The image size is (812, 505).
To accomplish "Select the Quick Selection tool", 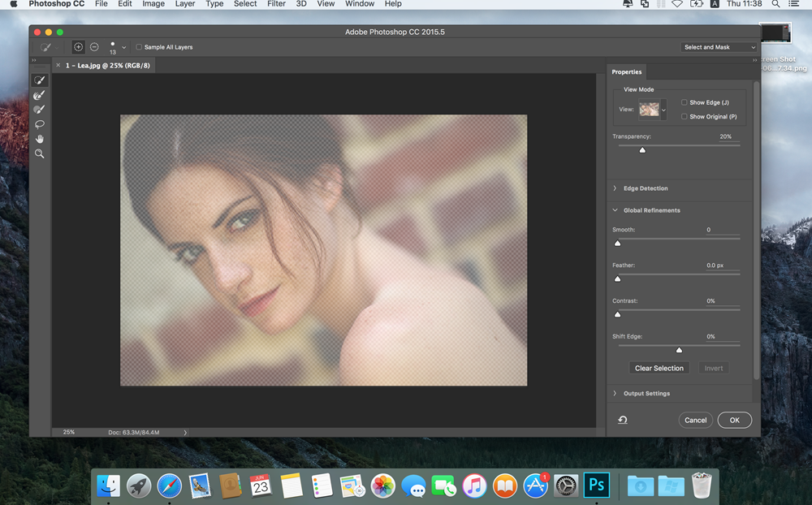I will pos(39,80).
